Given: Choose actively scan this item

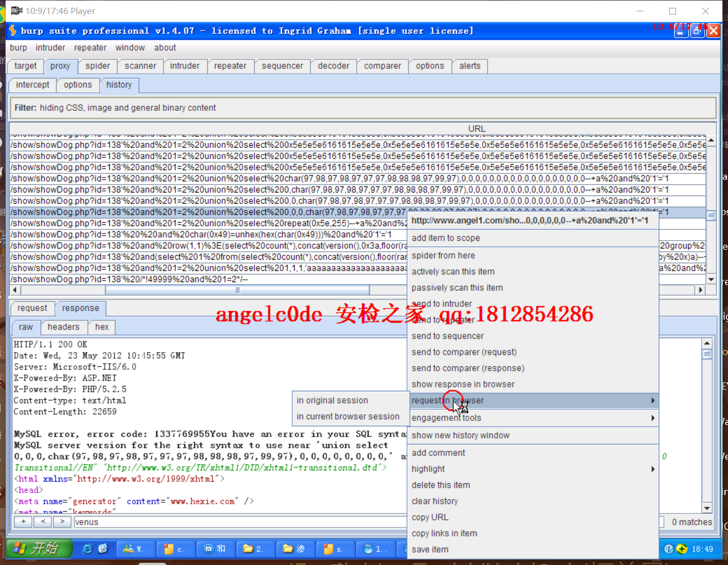Looking at the screenshot, I should pyautogui.click(x=533, y=272).
